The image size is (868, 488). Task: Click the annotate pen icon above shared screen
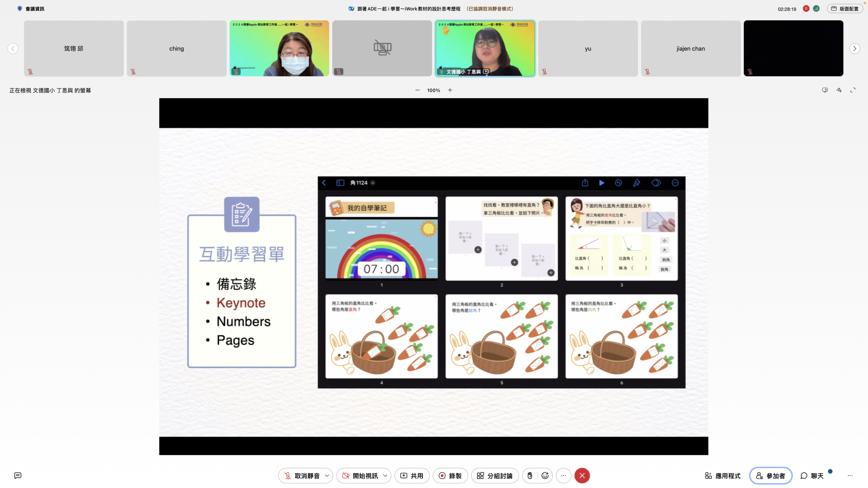pyautogui.click(x=839, y=90)
